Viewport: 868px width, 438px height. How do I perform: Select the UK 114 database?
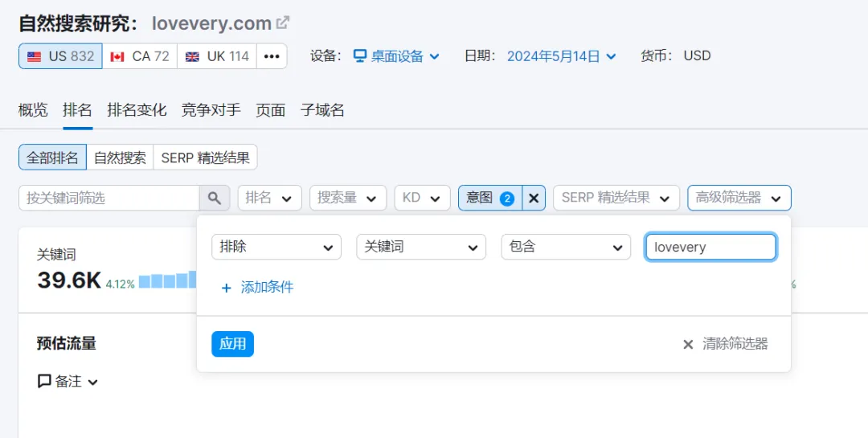point(217,56)
